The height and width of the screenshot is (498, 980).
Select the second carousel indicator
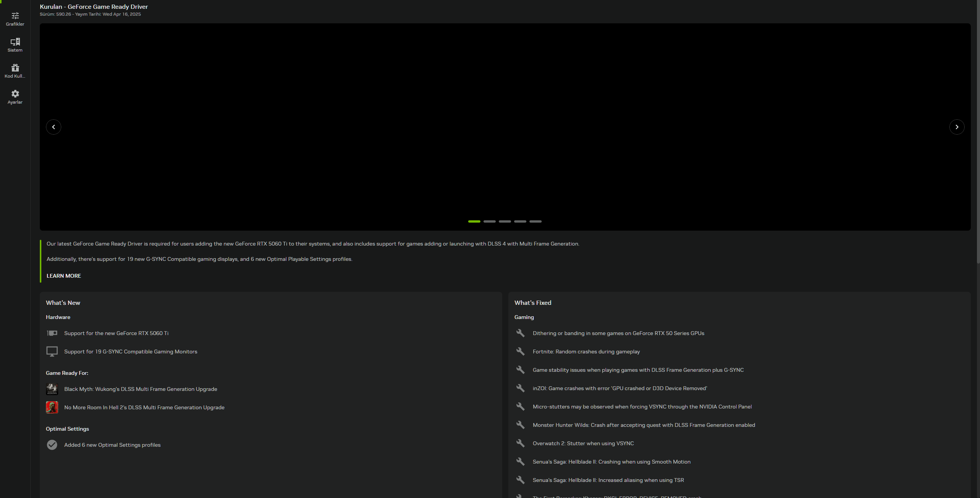click(x=489, y=221)
